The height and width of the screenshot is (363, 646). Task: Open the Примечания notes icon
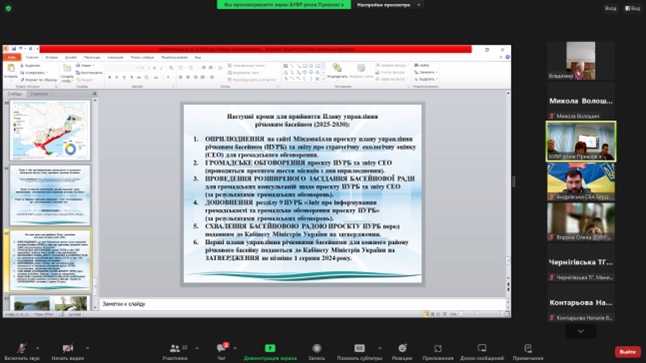tap(528, 349)
